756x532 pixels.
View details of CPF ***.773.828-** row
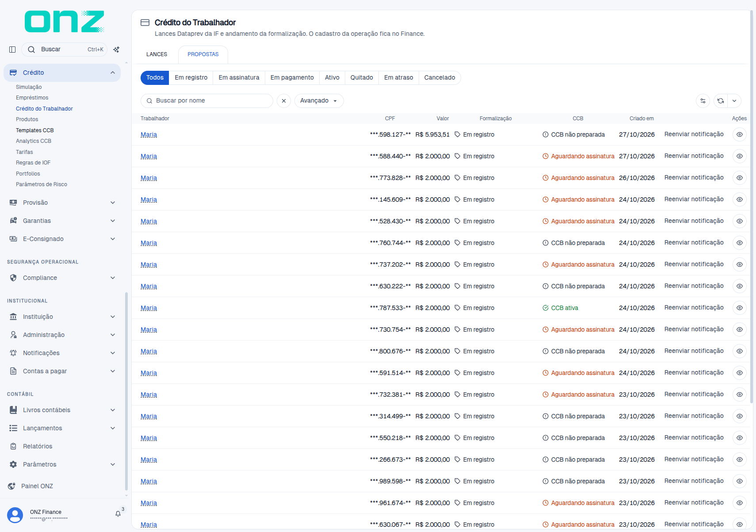(x=740, y=178)
